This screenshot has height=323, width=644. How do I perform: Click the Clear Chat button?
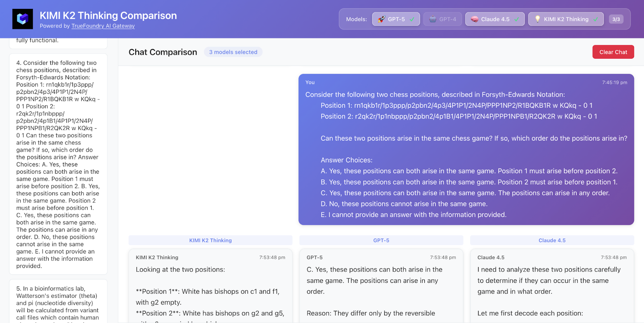point(613,52)
